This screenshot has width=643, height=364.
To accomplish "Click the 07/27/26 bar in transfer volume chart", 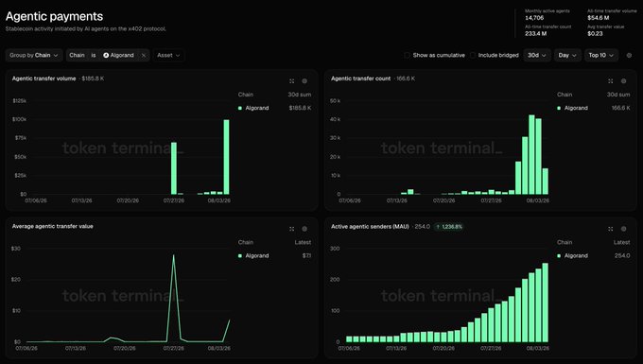I will point(174,168).
